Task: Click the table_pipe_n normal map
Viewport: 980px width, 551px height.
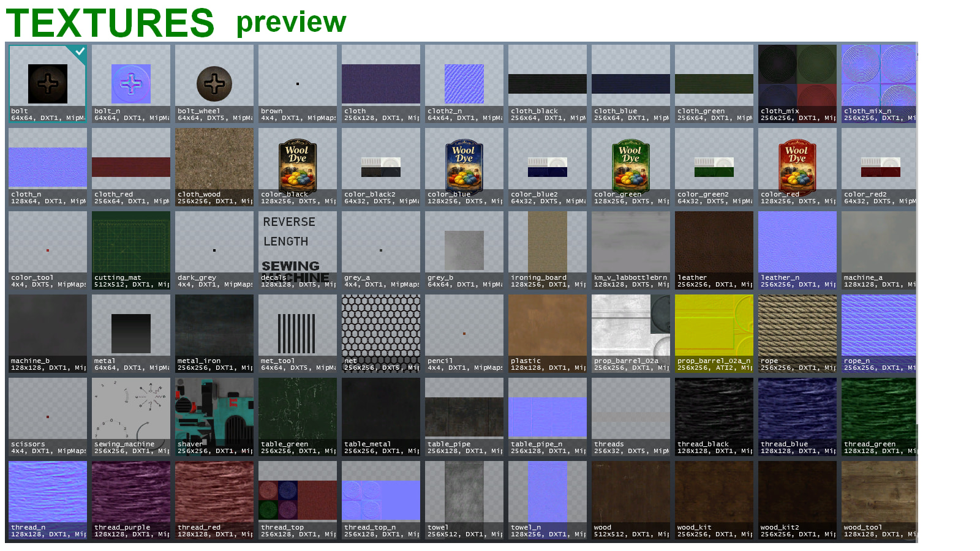Action: (x=548, y=417)
